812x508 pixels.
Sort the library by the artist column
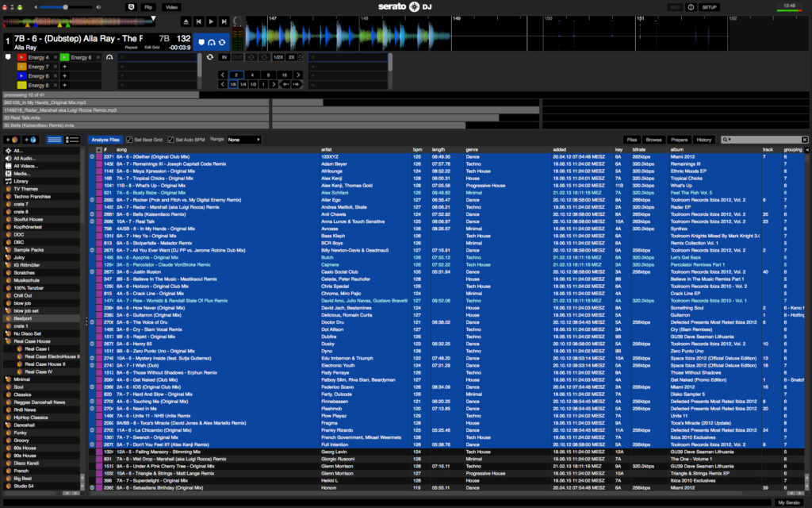click(x=326, y=150)
